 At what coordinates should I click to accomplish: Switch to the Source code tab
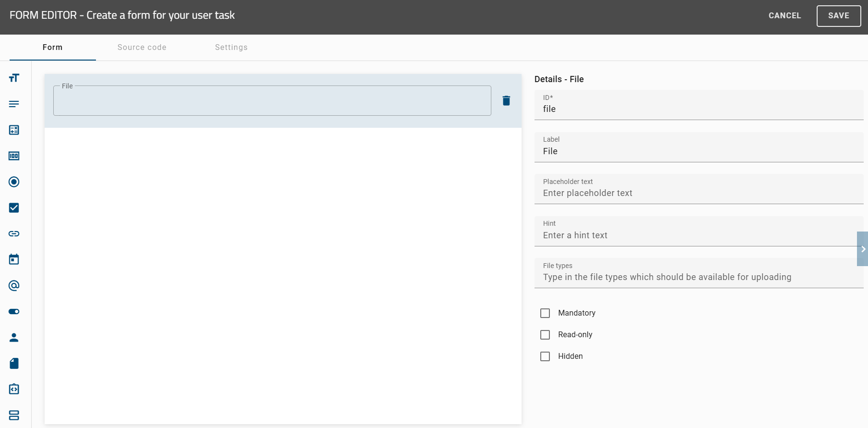pos(142,47)
